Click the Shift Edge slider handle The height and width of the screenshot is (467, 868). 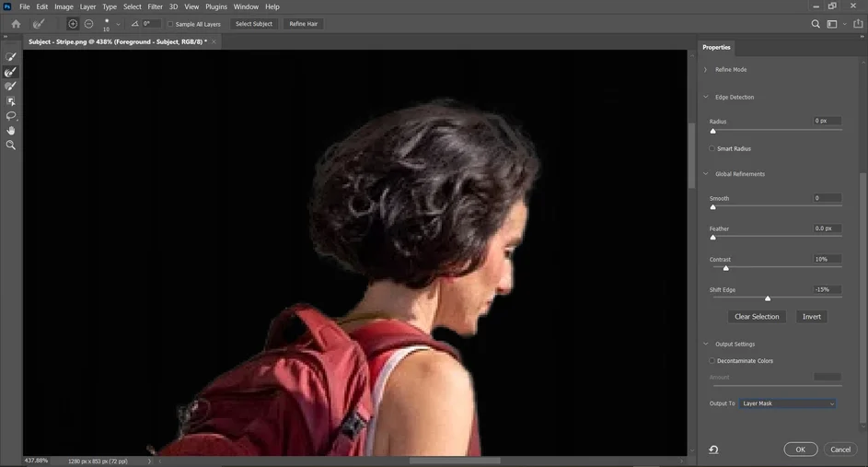(x=768, y=298)
